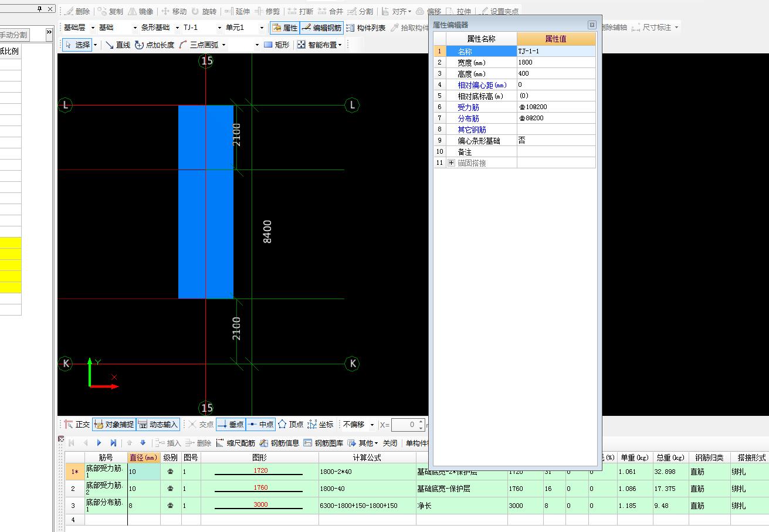Toggle 对象捕捉 (object snap)
The height and width of the screenshot is (532, 769).
pos(114,425)
